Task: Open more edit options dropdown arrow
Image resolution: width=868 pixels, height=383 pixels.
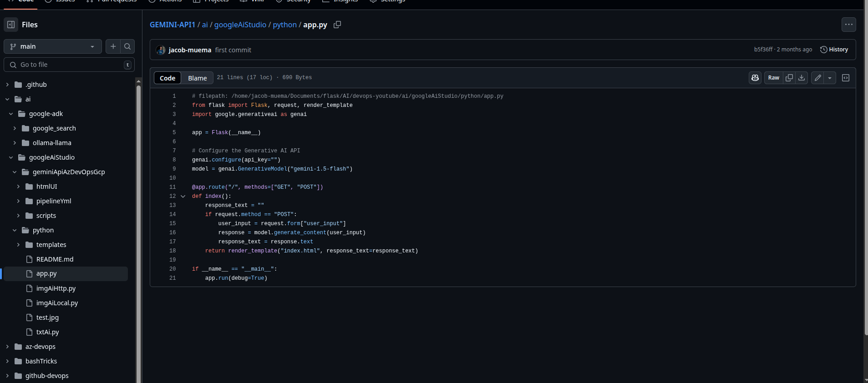Action: (830, 78)
